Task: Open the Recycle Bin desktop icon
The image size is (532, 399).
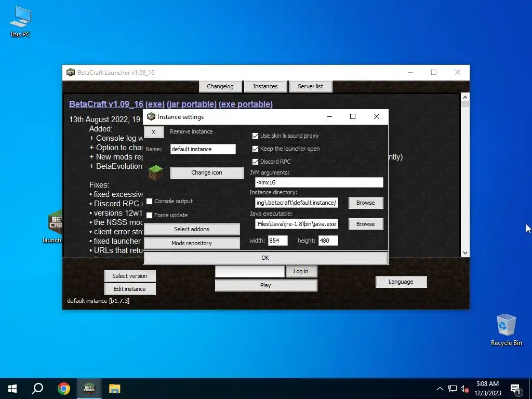Action: coord(506,330)
